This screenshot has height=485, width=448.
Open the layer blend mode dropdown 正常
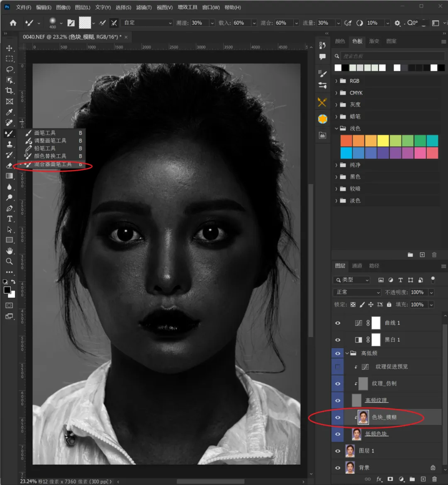[x=357, y=292]
